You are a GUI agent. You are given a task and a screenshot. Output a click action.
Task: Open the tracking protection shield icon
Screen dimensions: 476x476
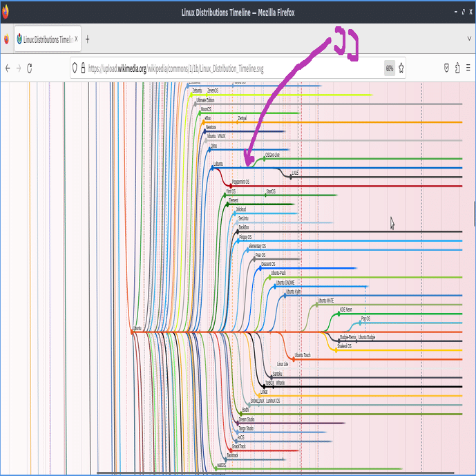pyautogui.click(x=75, y=68)
